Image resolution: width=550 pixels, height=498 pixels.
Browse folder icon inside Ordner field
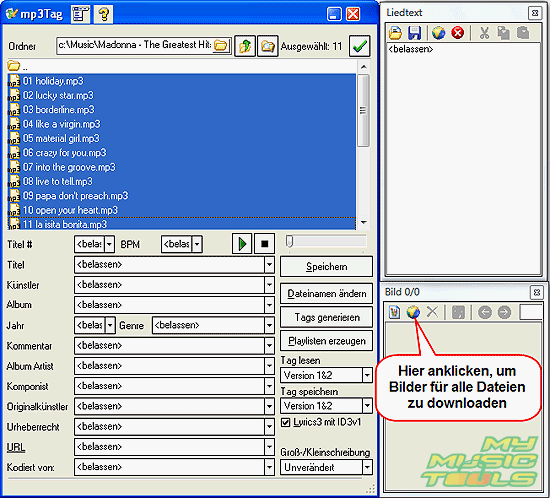pyautogui.click(x=221, y=45)
